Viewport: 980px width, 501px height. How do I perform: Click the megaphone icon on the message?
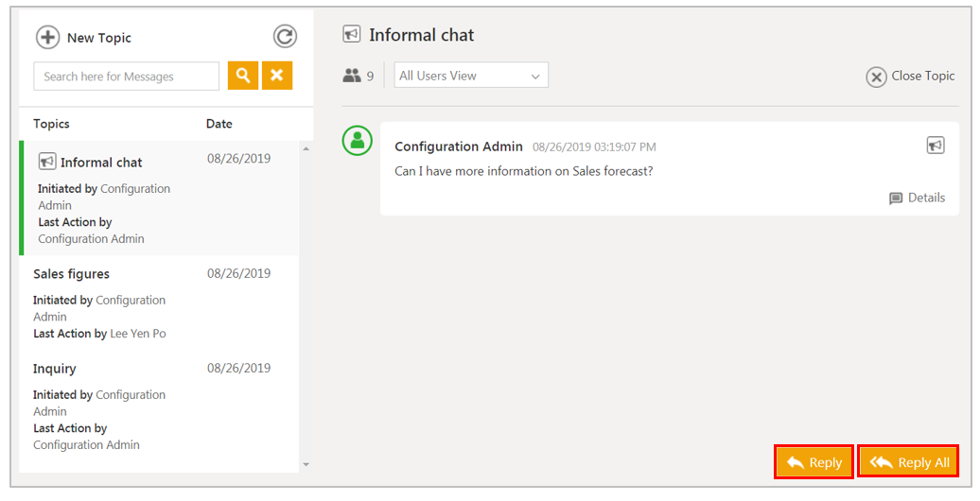pyautogui.click(x=935, y=146)
